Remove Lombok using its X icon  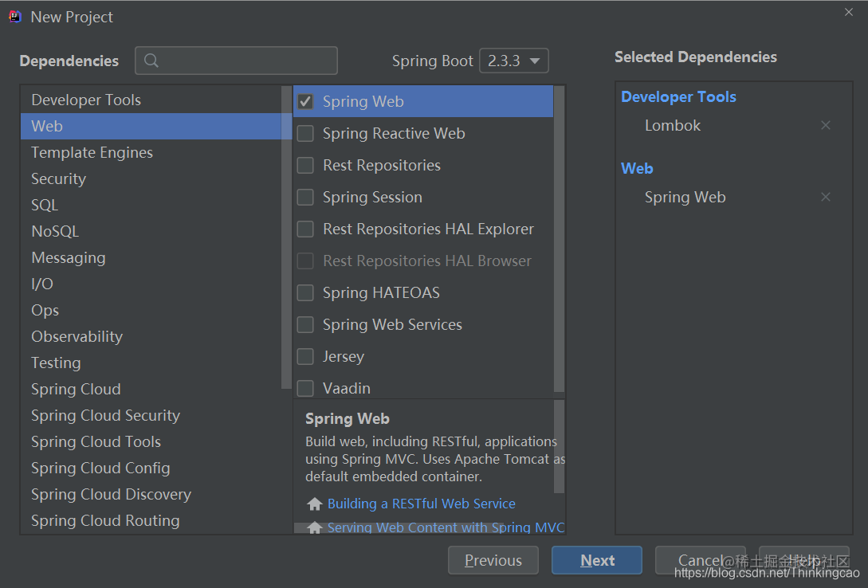click(826, 125)
